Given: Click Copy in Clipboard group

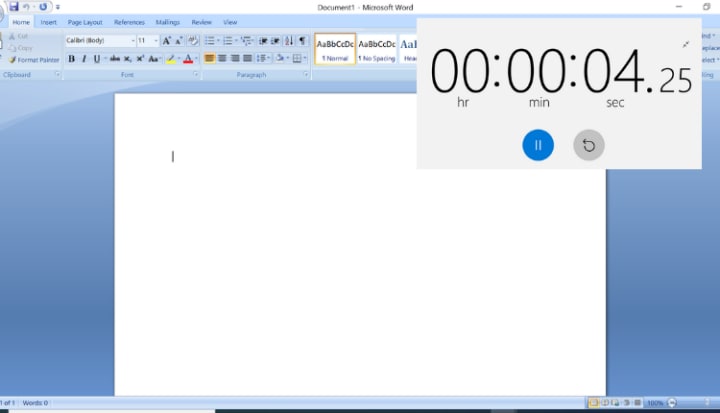Looking at the screenshot, I should pyautogui.click(x=21, y=48).
